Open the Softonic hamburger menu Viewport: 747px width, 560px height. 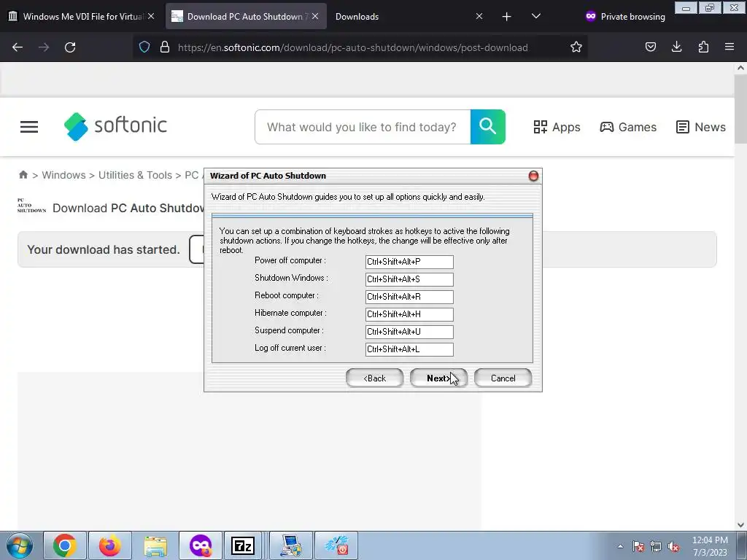pyautogui.click(x=29, y=127)
